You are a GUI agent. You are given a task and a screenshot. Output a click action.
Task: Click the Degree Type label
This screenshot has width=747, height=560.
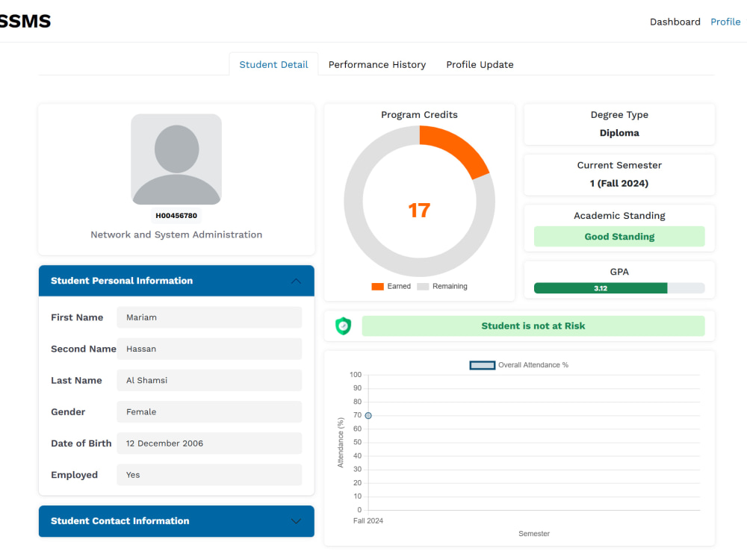pyautogui.click(x=619, y=115)
